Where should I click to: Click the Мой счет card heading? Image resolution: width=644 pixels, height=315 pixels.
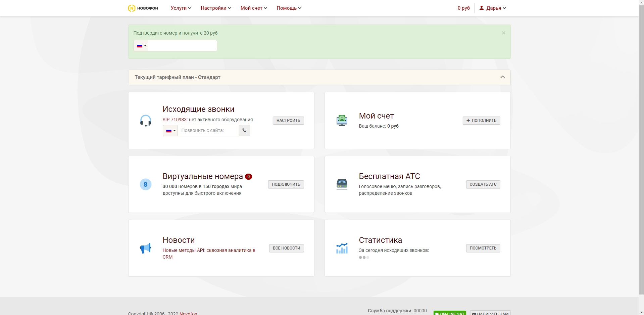[x=377, y=116]
